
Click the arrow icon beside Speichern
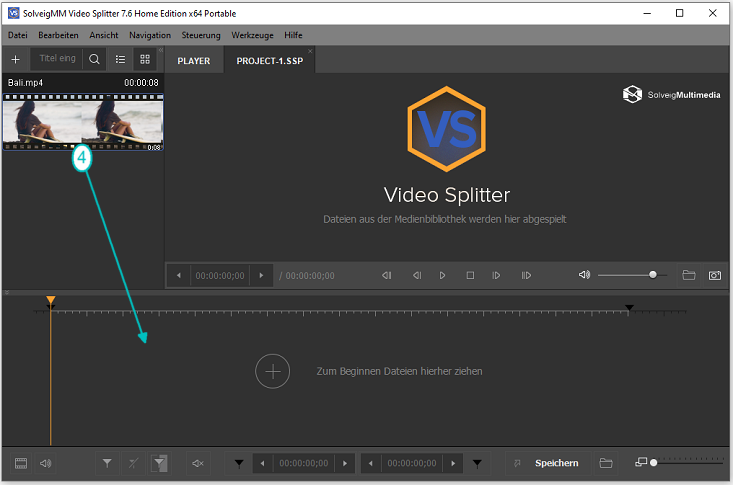(517, 463)
